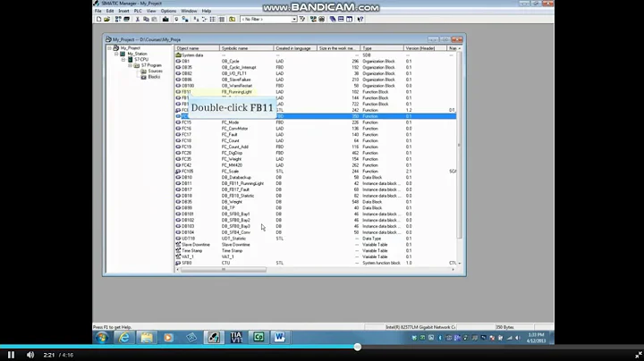The image size is (644, 361).
Task: Select the Sources folder in tree
Action: click(x=151, y=71)
